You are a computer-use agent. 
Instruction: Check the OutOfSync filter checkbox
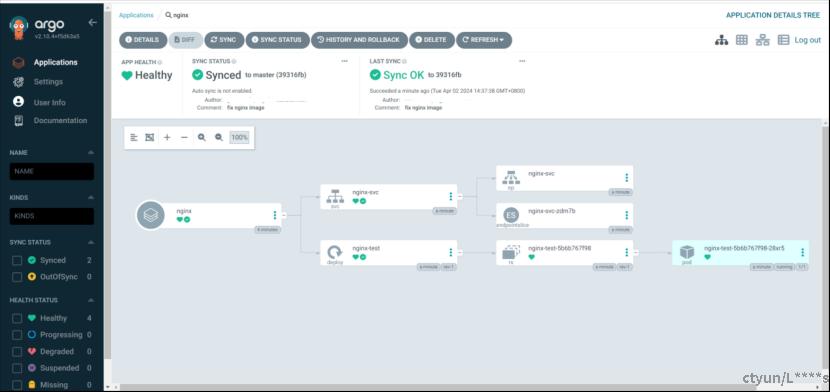17,277
